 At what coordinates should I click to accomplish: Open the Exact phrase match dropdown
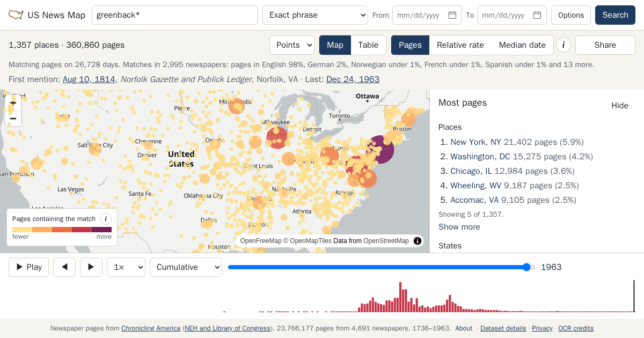(315, 15)
